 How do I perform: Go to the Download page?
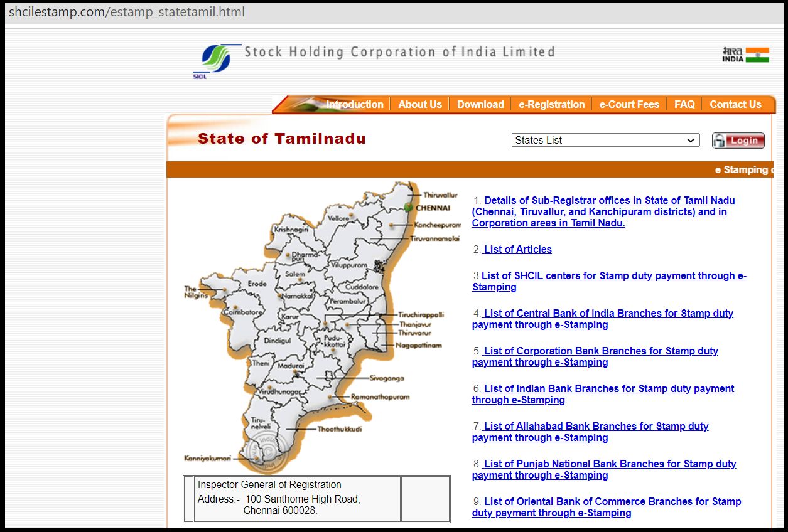click(480, 104)
